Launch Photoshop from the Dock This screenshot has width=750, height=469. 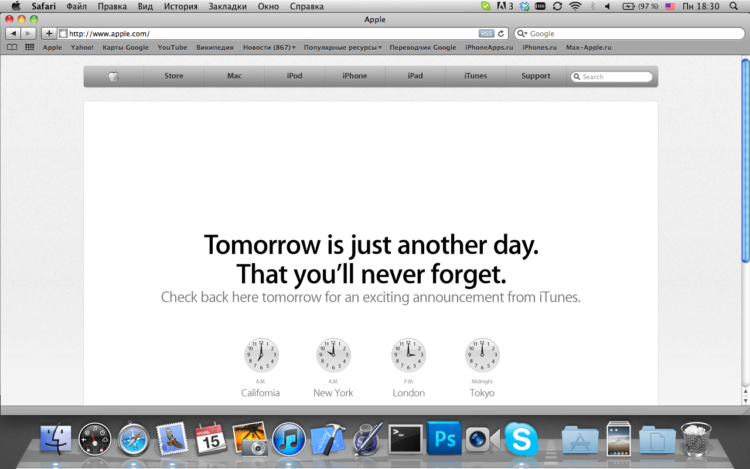point(444,438)
